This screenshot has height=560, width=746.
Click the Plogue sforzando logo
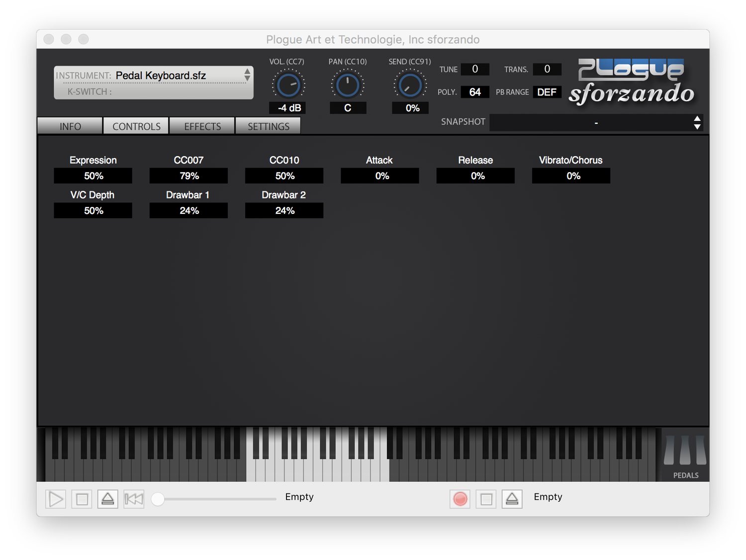click(x=631, y=82)
